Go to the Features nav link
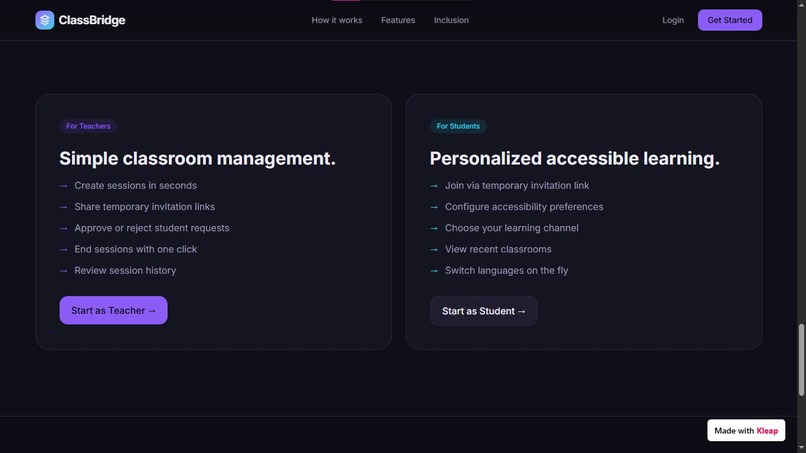This screenshot has width=806, height=453. tap(398, 20)
